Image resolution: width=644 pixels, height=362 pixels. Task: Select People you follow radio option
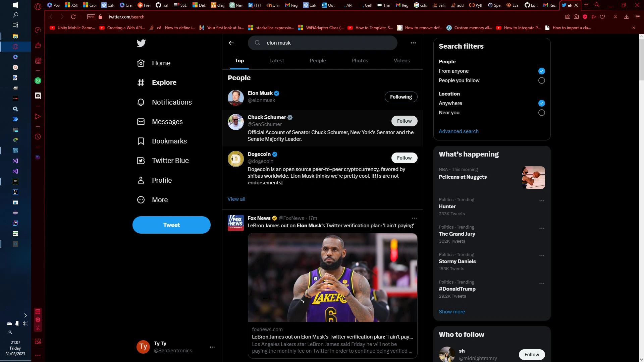541,80
